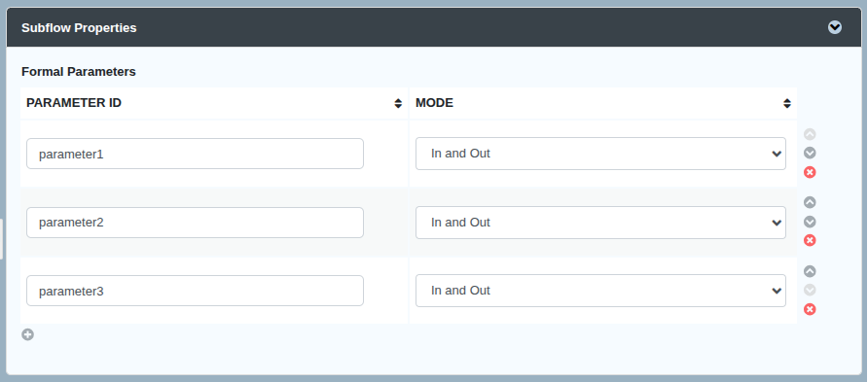Click the disabled down arrow for parameter3
Image resolution: width=868 pixels, height=382 pixels.
tap(810, 290)
